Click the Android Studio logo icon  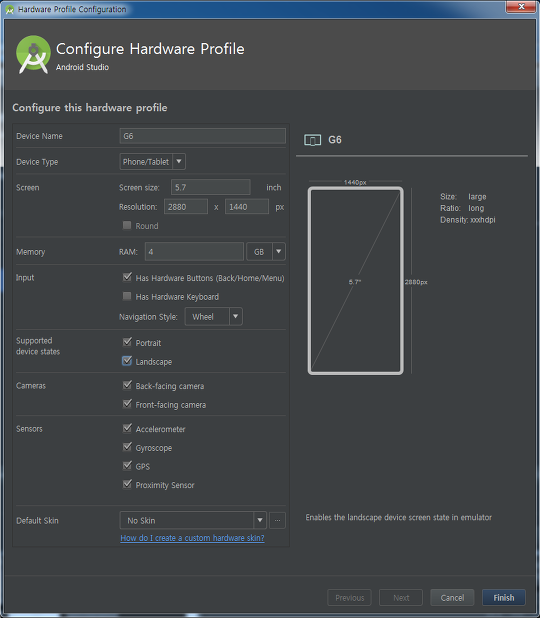point(33,54)
